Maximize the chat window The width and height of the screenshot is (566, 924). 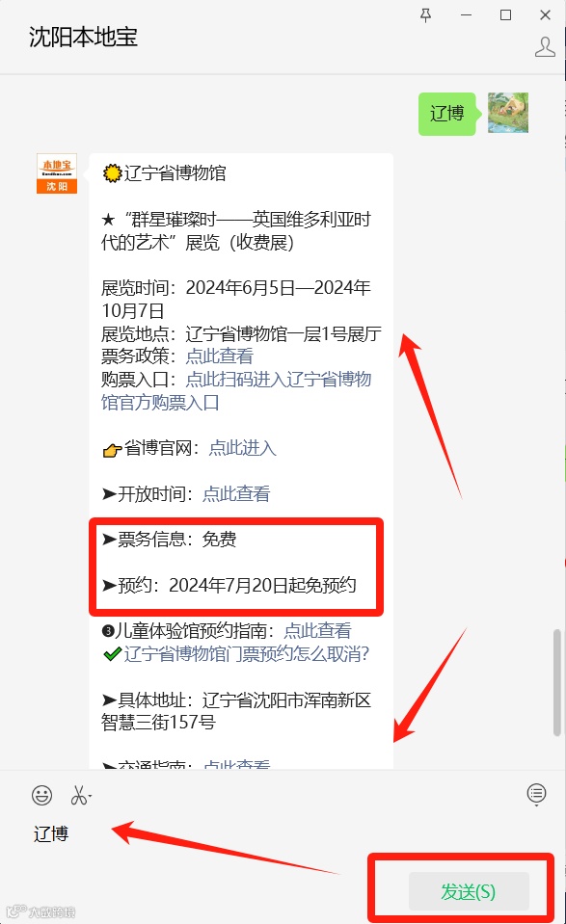pos(505,15)
